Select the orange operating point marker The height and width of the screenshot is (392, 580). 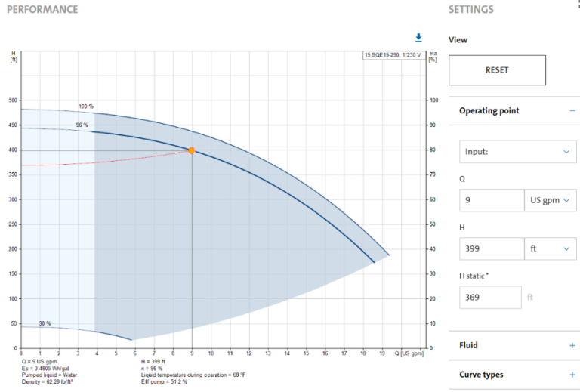tap(192, 150)
